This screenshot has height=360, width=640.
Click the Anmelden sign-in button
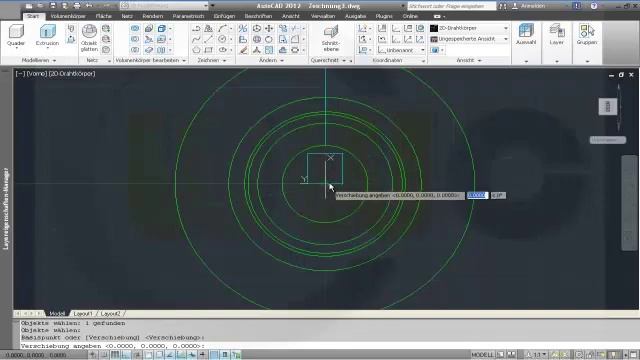(x=529, y=6)
